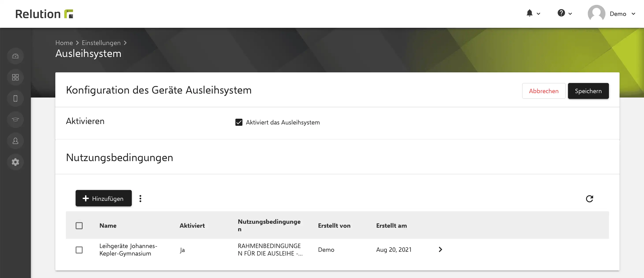Open details arrow for Leihgeräte Johannes-Kepler-Gymnasium row
The width and height of the screenshot is (644, 278).
click(x=440, y=250)
